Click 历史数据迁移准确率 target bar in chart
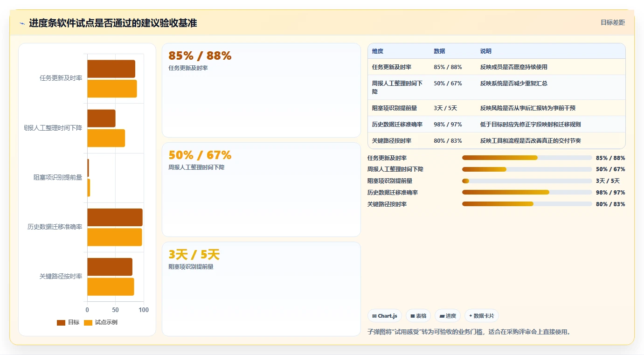Image resolution: width=644 pixels, height=355 pixels. (115, 217)
